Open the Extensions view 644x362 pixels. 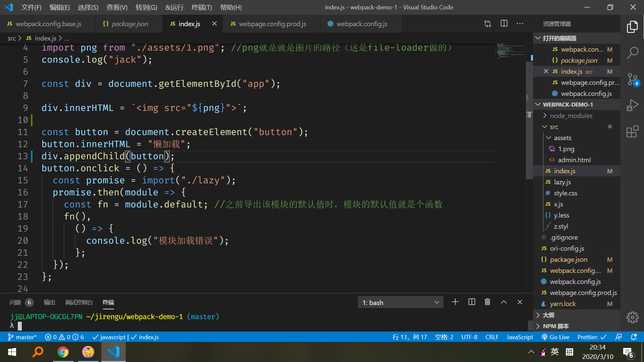pyautogui.click(x=632, y=131)
